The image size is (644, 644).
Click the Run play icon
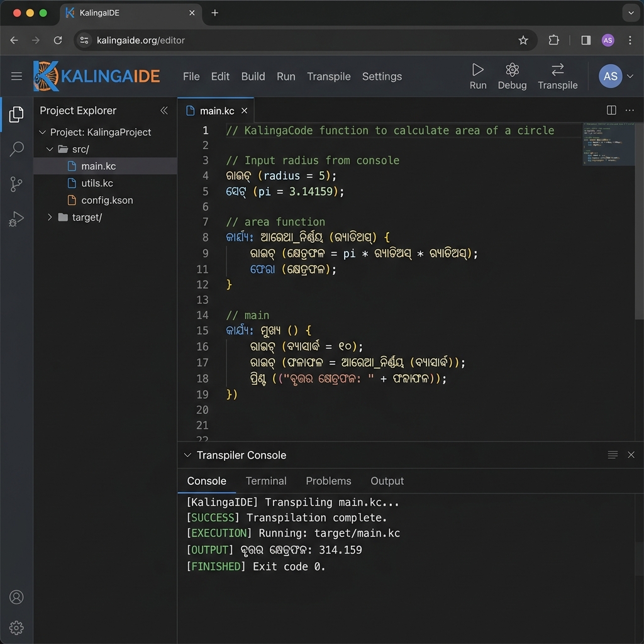478,70
